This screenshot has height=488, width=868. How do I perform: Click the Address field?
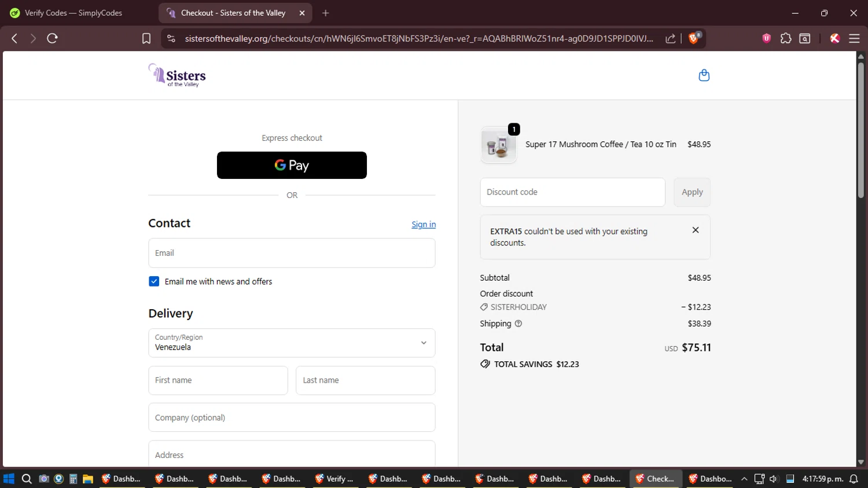pyautogui.click(x=292, y=454)
